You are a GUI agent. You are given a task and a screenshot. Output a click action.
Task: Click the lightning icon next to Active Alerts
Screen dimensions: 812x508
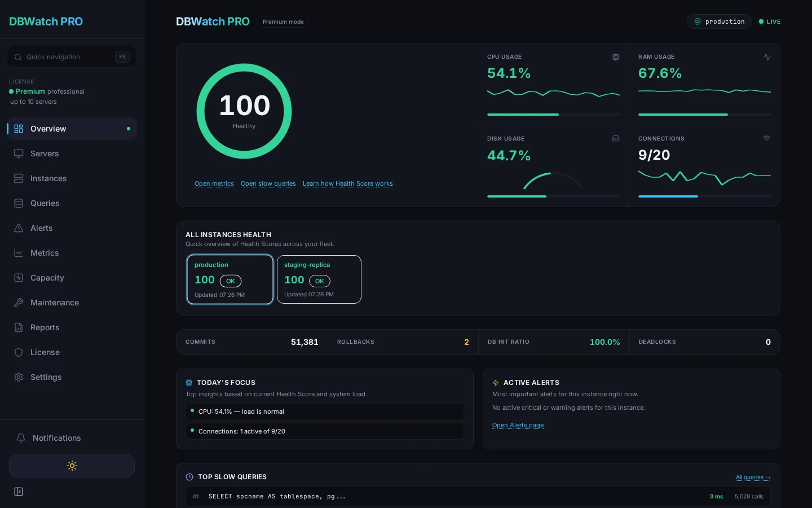[496, 383]
